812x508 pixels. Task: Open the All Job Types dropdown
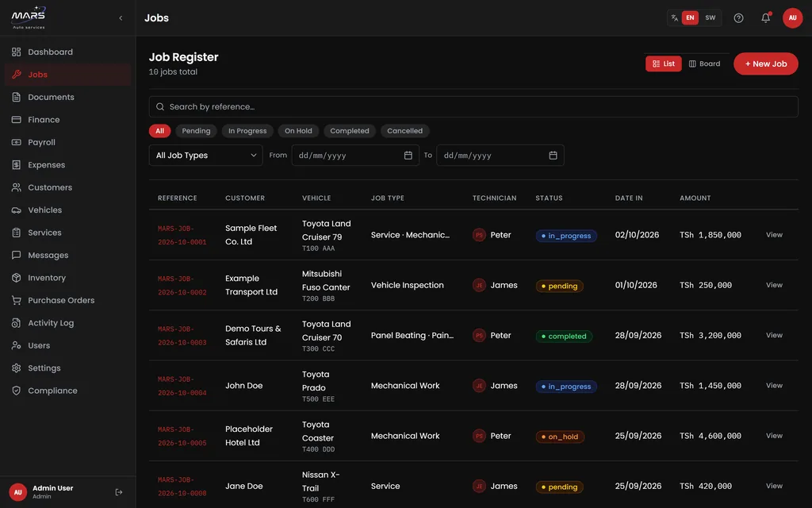click(x=205, y=156)
